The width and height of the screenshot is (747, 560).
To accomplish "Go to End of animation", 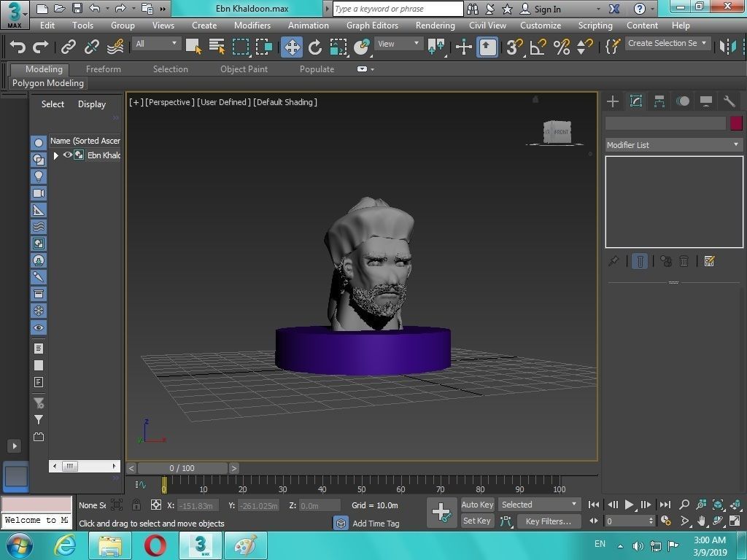I will tap(665, 505).
